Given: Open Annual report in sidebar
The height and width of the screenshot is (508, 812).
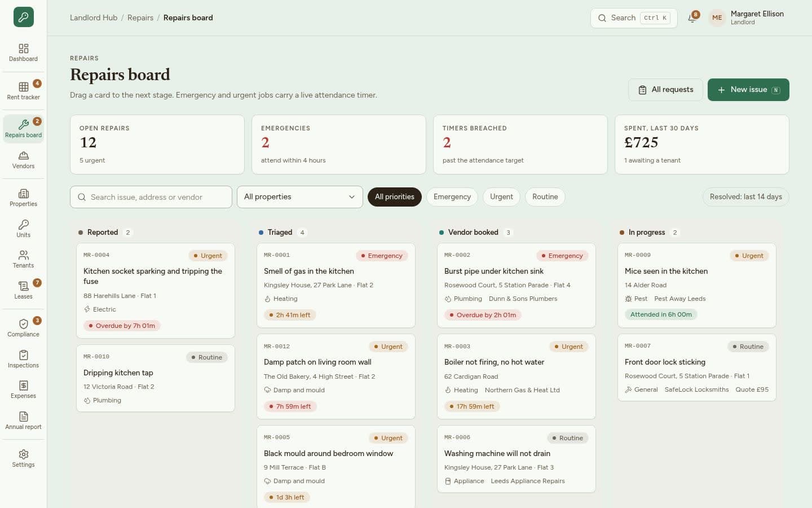Looking at the screenshot, I should click(23, 421).
